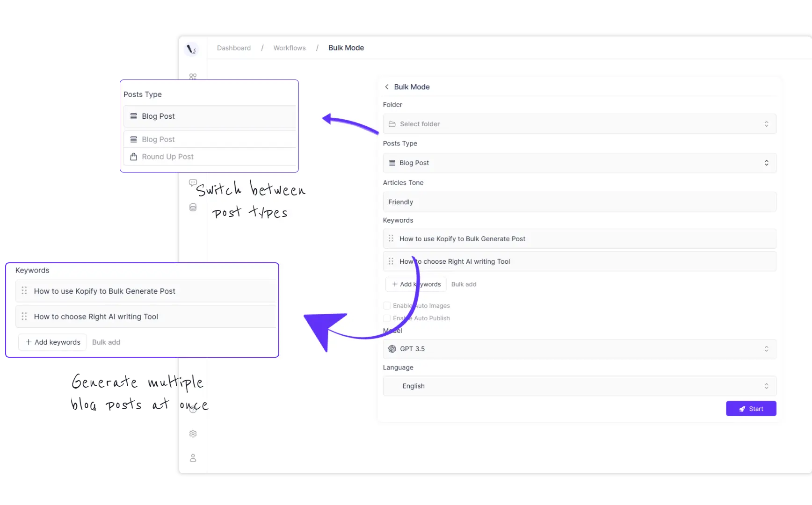Click the Add keywords button

coord(415,284)
